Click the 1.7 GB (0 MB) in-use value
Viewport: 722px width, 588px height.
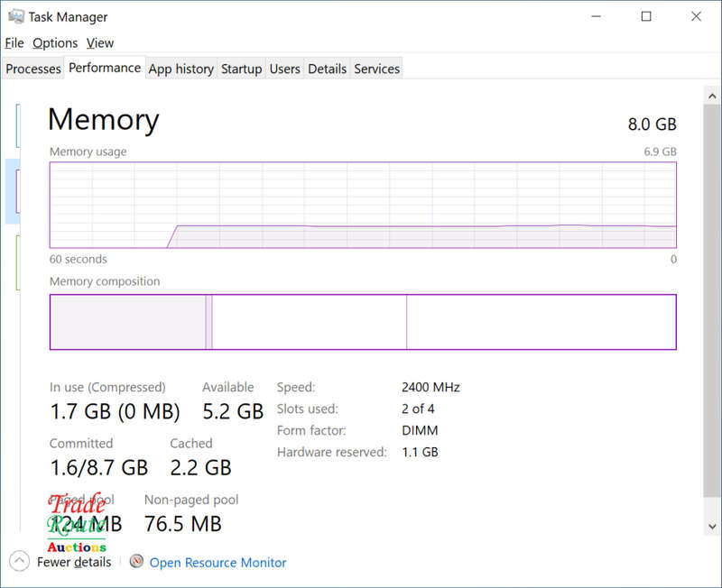pos(115,411)
